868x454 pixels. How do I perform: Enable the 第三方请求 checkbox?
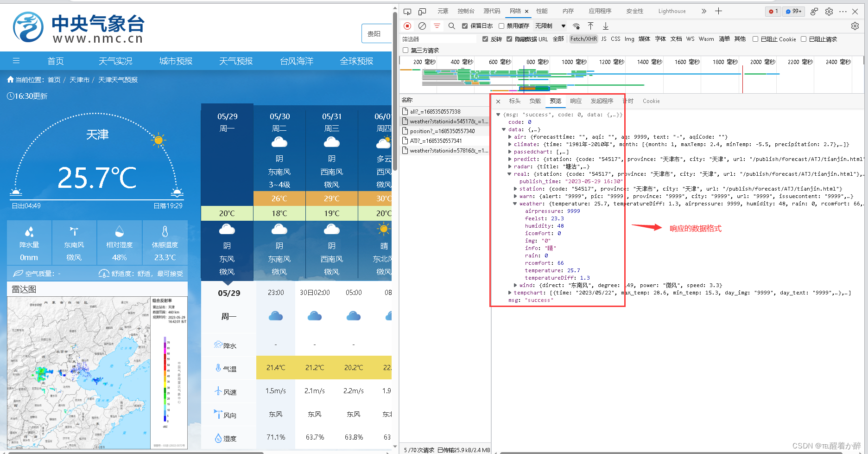click(x=405, y=50)
